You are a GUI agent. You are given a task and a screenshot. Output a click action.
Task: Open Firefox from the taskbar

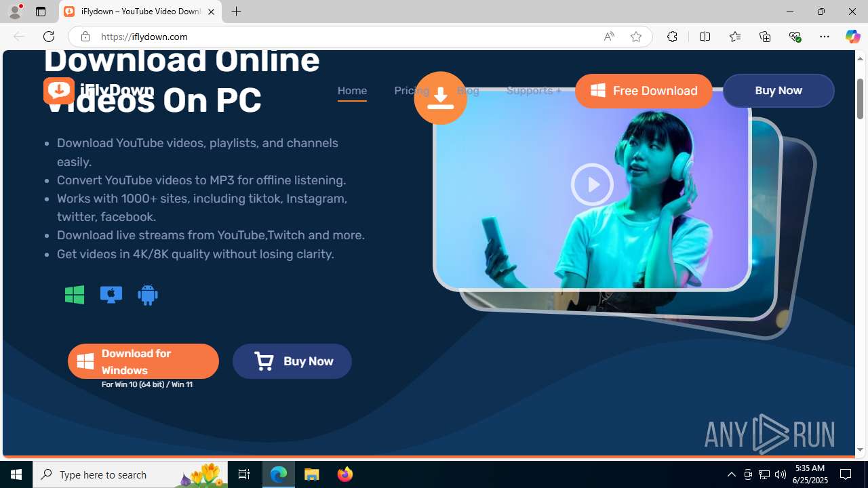(x=345, y=474)
